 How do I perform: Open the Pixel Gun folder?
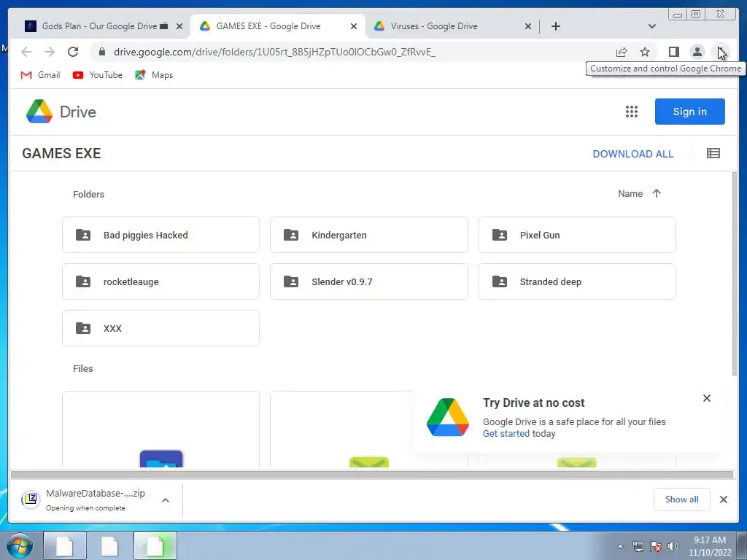coord(577,235)
